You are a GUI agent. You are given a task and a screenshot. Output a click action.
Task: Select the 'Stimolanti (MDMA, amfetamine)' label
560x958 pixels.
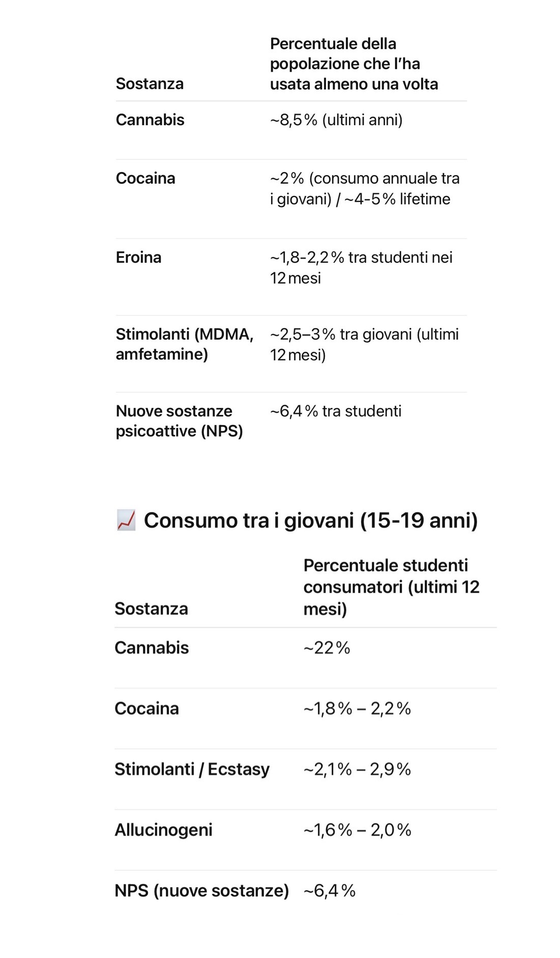(184, 344)
